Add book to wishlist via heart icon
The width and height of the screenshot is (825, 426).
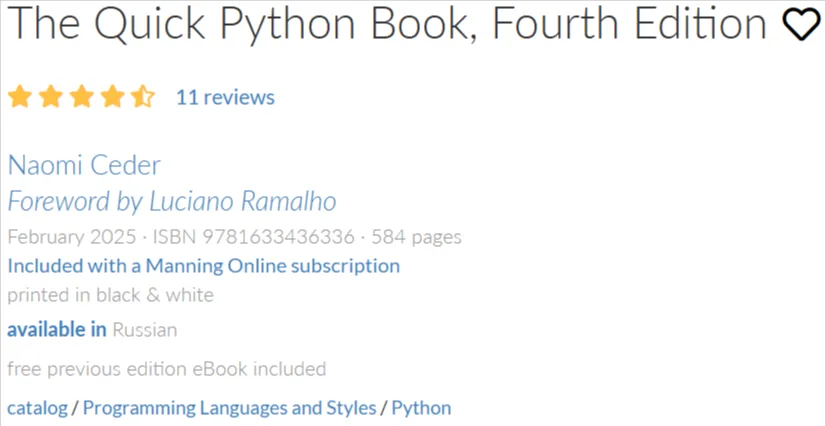pos(801,26)
